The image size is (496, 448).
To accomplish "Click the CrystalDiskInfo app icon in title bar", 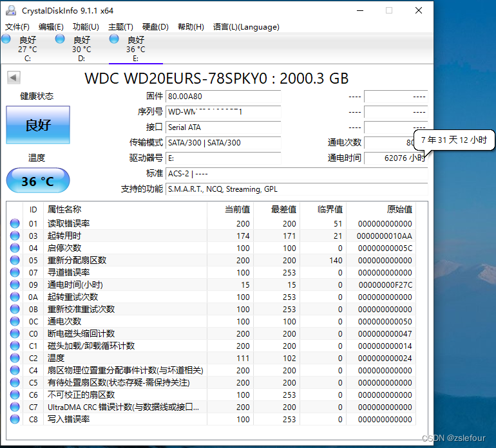I will tap(11, 10).
